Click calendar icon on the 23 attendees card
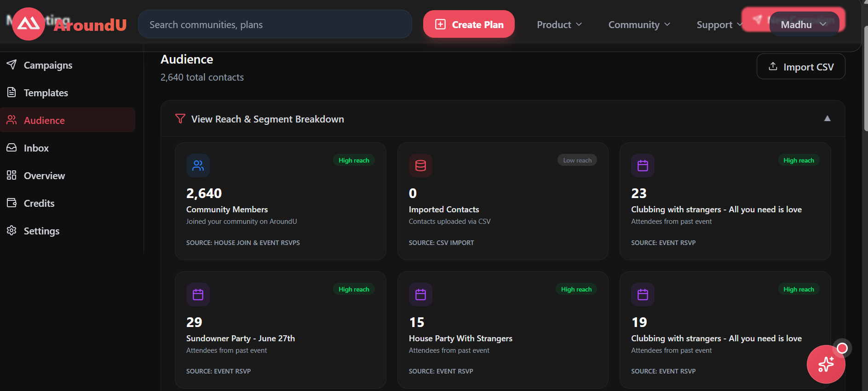The image size is (868, 391). click(643, 165)
